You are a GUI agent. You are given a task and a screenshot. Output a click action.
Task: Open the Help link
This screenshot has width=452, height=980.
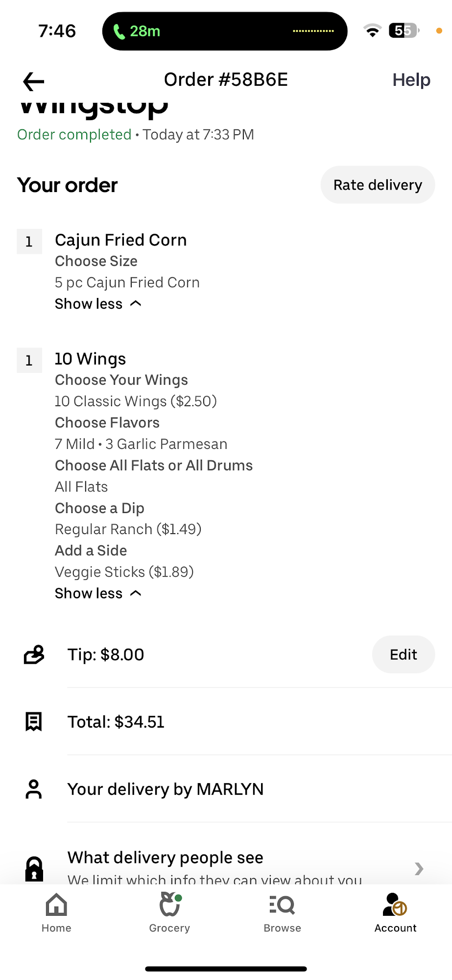click(411, 80)
